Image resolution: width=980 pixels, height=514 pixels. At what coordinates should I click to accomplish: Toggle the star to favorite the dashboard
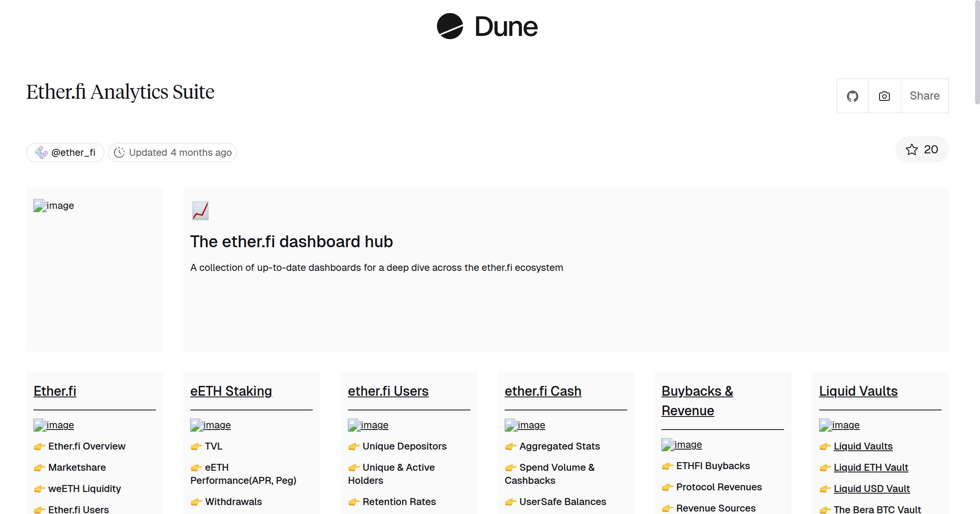click(911, 149)
